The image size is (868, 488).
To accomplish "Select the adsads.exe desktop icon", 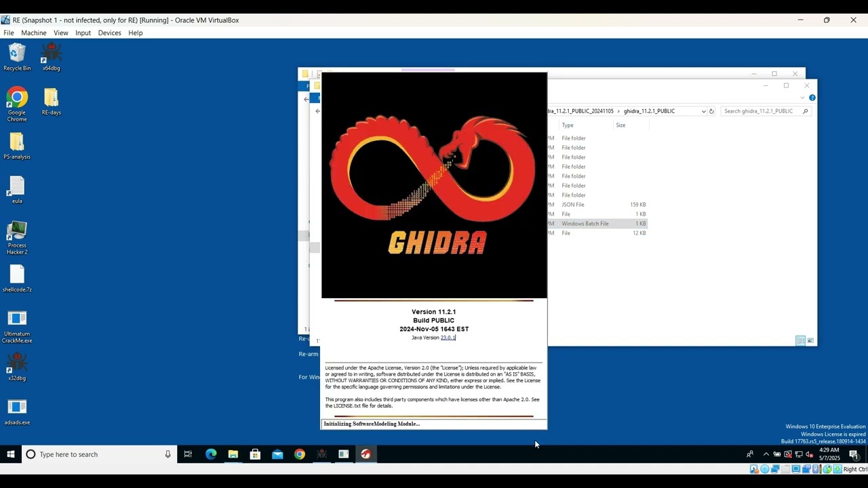I will click(17, 411).
